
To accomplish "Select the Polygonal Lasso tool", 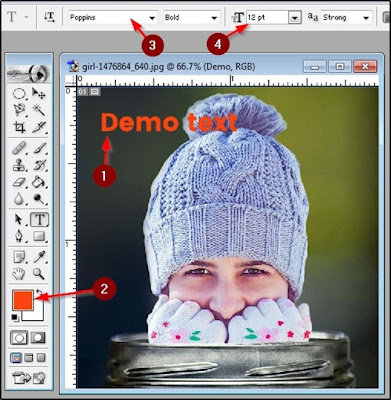I will pyautogui.click(x=19, y=110).
